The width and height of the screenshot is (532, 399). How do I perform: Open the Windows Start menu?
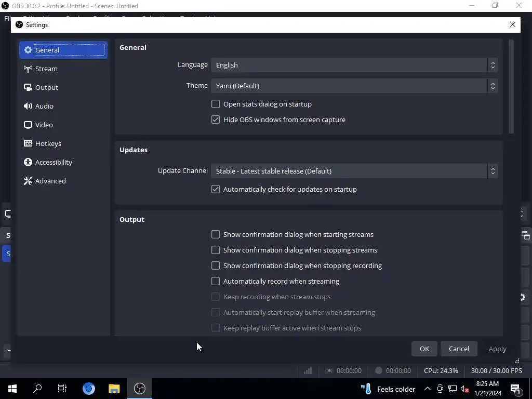(12, 389)
